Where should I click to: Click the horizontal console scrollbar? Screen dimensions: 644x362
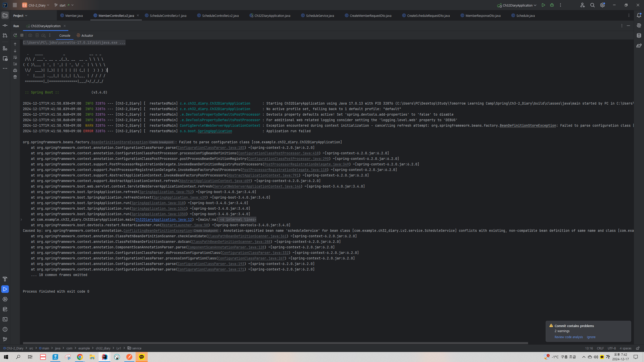(x=275, y=343)
